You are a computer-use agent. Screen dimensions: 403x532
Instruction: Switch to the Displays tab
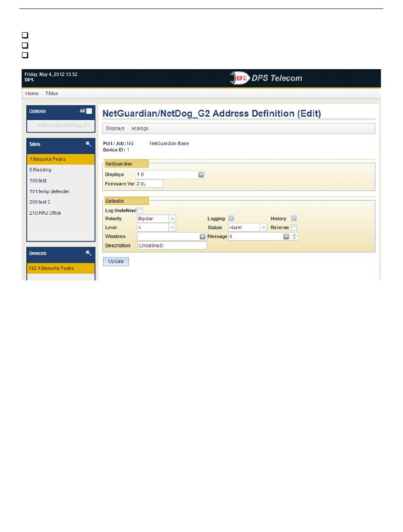click(x=115, y=128)
